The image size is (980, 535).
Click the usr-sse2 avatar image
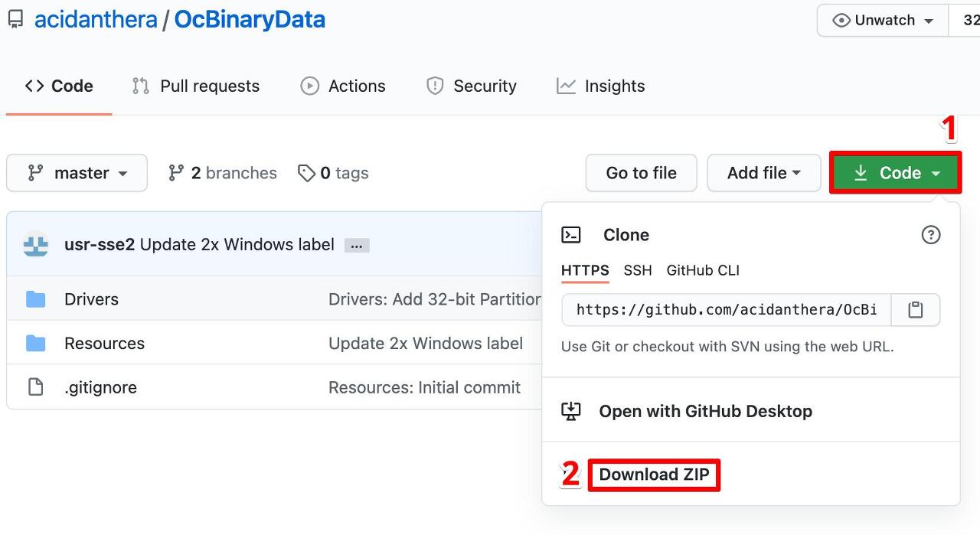(x=36, y=245)
